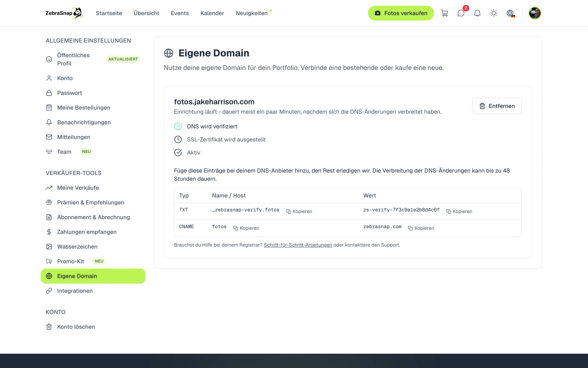Open Mitteilungen envelope icon

[93, 137]
